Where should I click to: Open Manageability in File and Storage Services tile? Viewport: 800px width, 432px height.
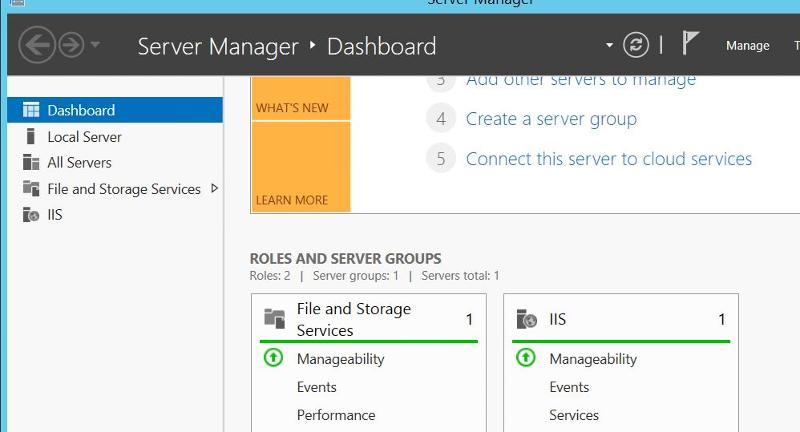[340, 359]
